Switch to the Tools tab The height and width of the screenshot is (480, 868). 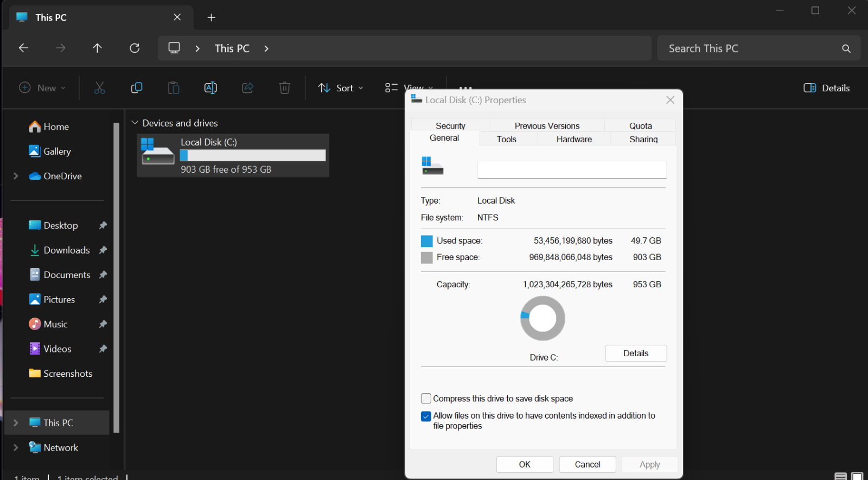click(507, 139)
